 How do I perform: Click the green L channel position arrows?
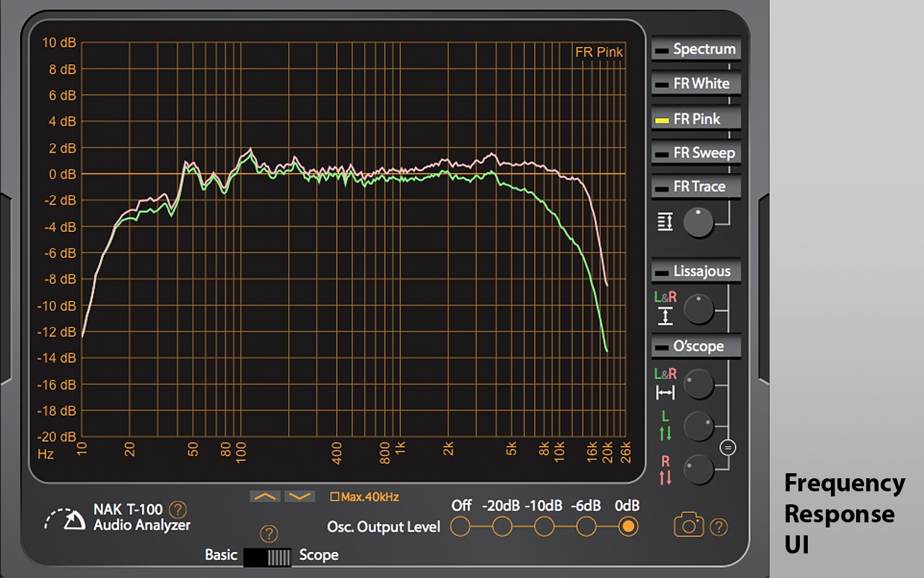point(665,426)
